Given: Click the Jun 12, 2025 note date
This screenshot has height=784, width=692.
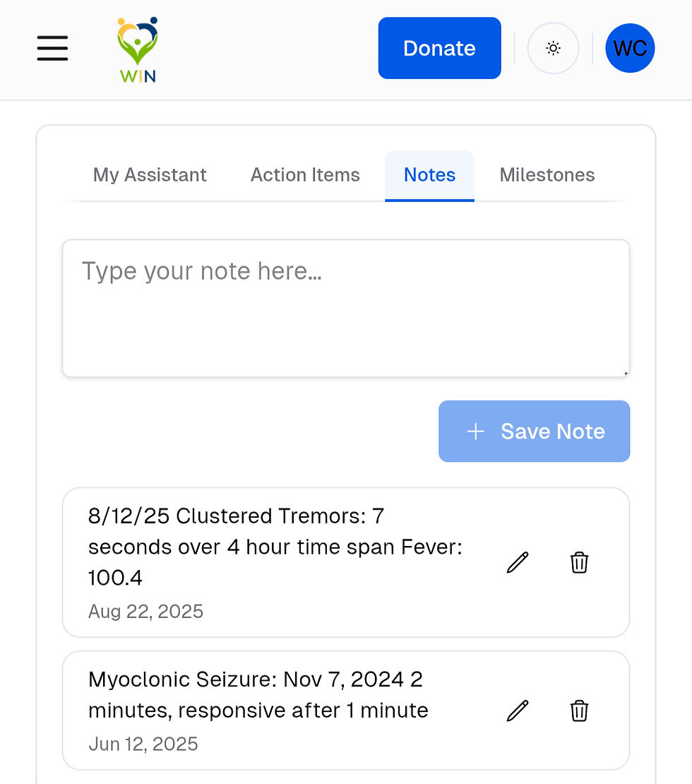Looking at the screenshot, I should point(143,744).
